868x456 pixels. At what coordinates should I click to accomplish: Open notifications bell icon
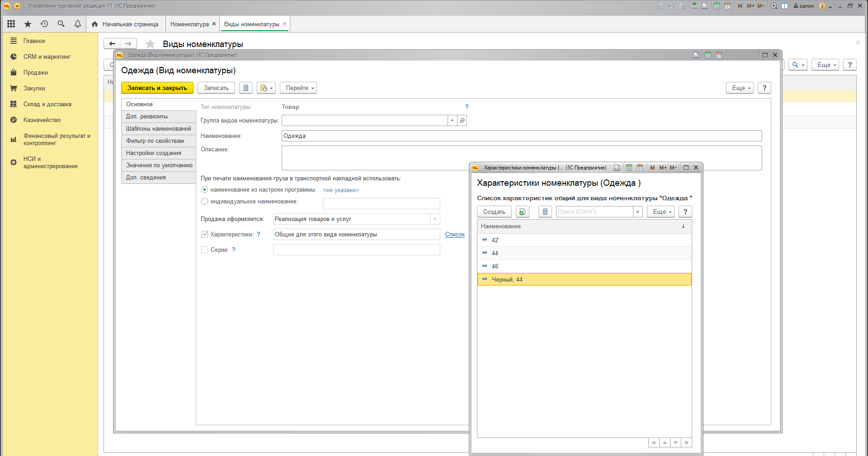(x=78, y=24)
